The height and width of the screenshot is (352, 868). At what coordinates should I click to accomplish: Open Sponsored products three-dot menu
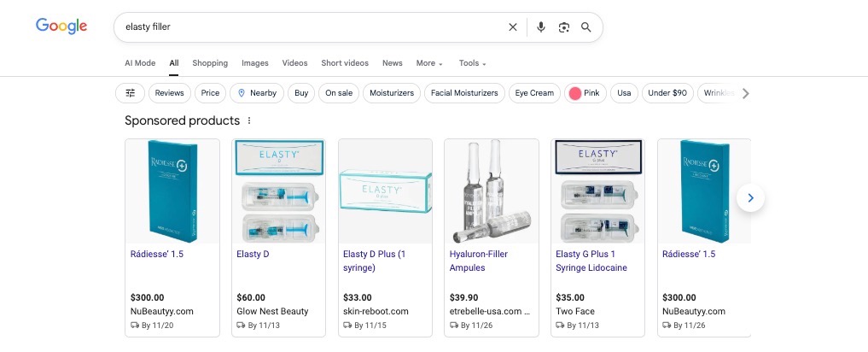pos(249,121)
